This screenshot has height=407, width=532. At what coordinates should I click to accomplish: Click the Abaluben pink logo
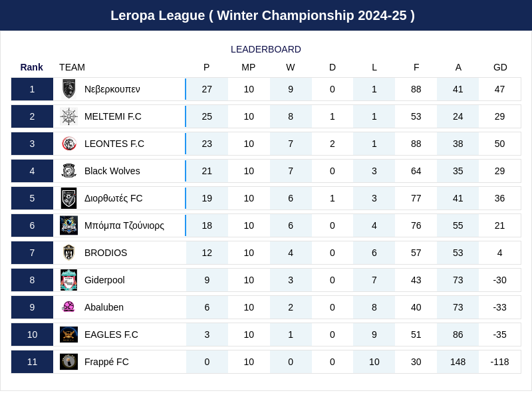68,307
